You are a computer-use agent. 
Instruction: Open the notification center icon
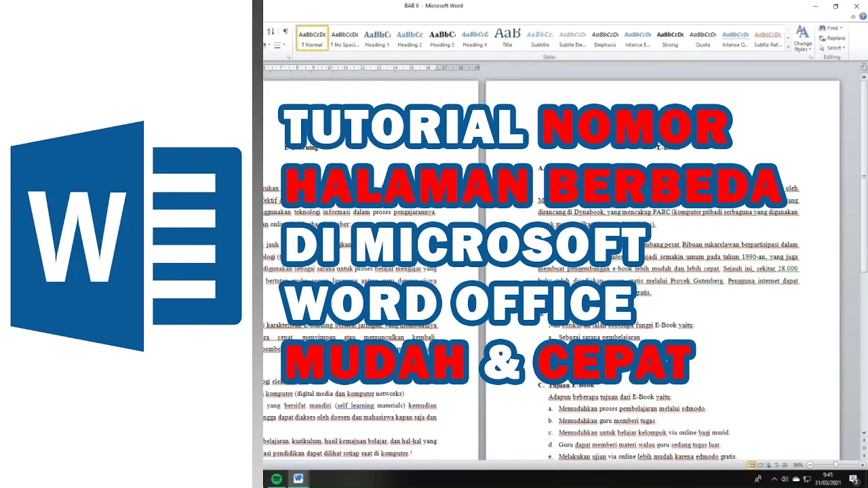[854, 479]
